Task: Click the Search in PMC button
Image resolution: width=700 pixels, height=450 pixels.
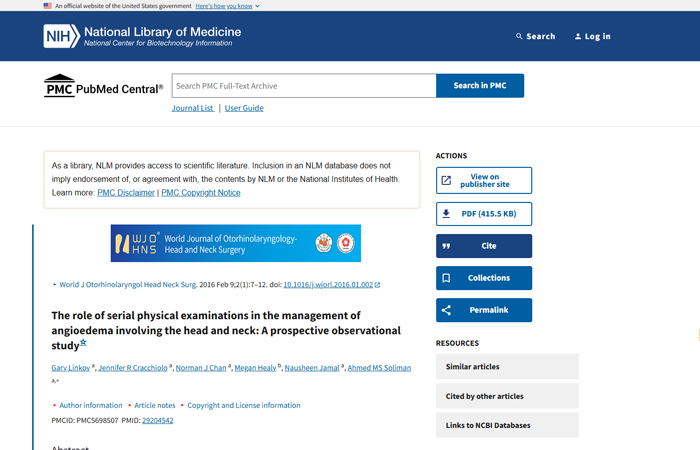Action: (480, 85)
